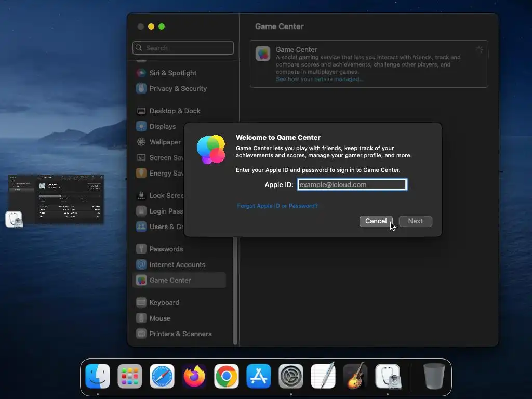The image size is (532, 399).
Task: Click System Settings gear in Dock
Action: coord(291,376)
